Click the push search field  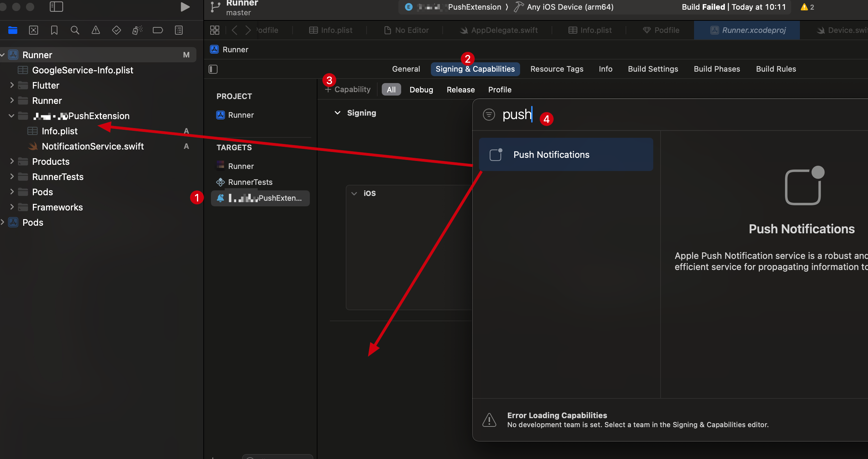click(x=517, y=114)
